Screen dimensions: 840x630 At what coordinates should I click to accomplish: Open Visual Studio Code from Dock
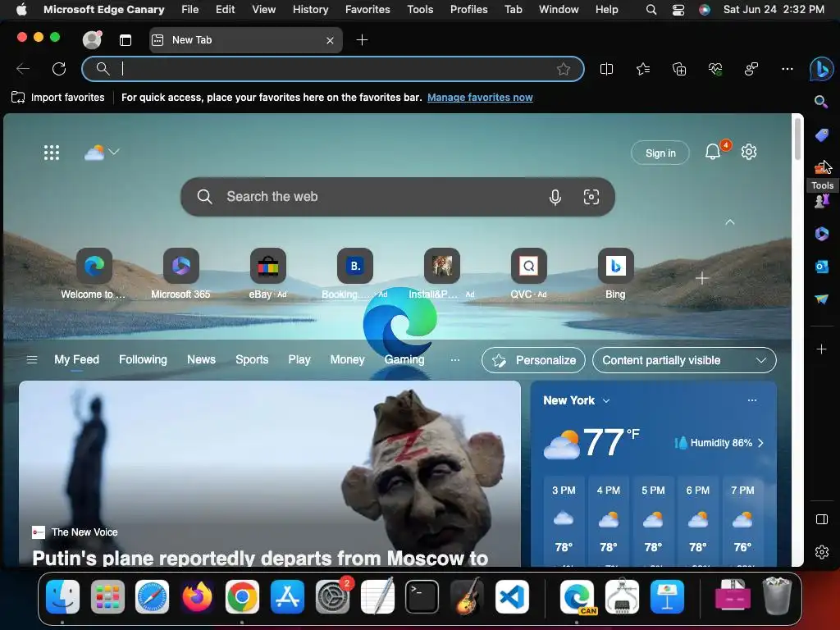(512, 597)
